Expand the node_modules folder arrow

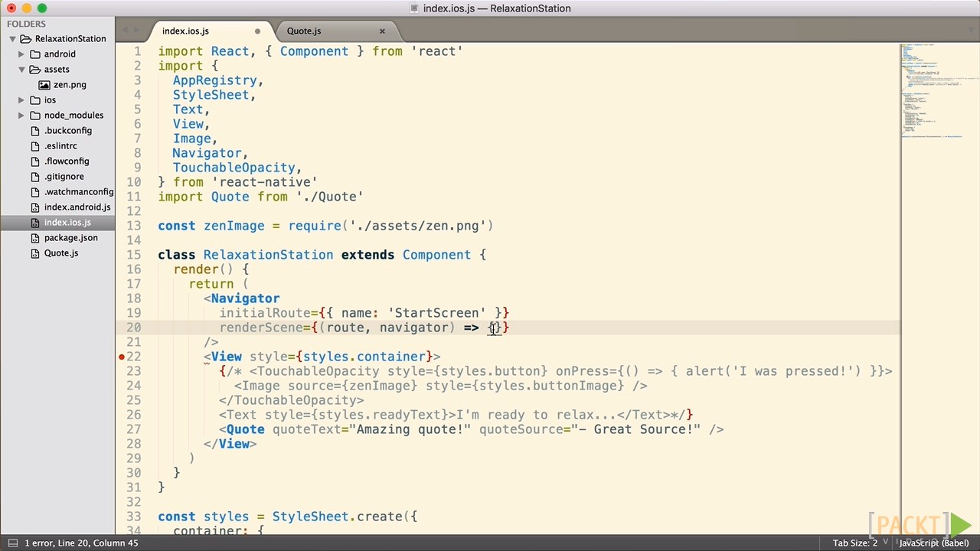pos(21,116)
